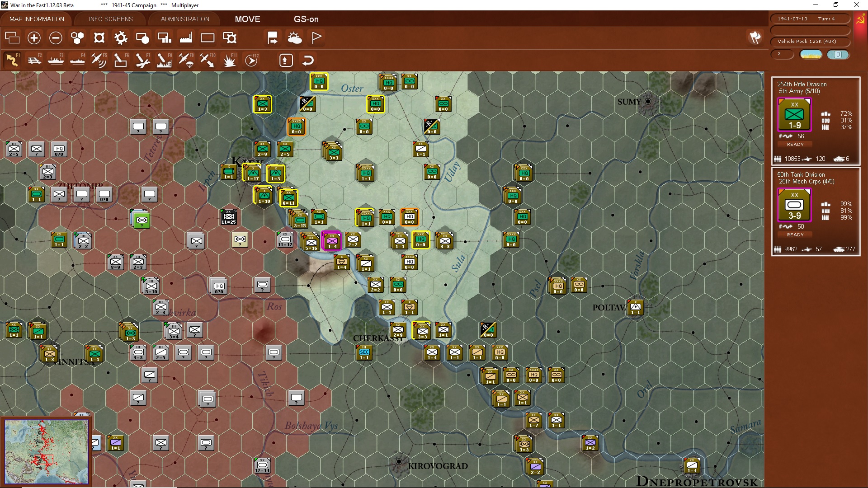
Task: Select the F11 explosion icon
Action: click(x=230, y=60)
